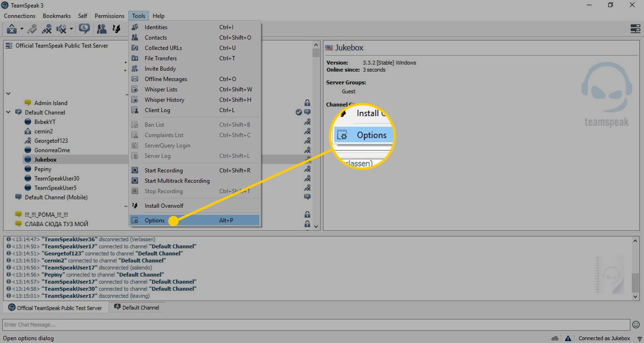Image resolution: width=644 pixels, height=343 pixels.
Task: Click the channel tree scroll-down arrow
Action: 316,227
